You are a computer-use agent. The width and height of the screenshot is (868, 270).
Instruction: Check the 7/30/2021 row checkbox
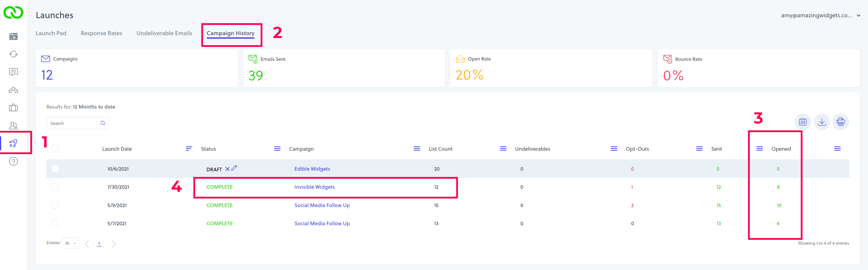[55, 187]
